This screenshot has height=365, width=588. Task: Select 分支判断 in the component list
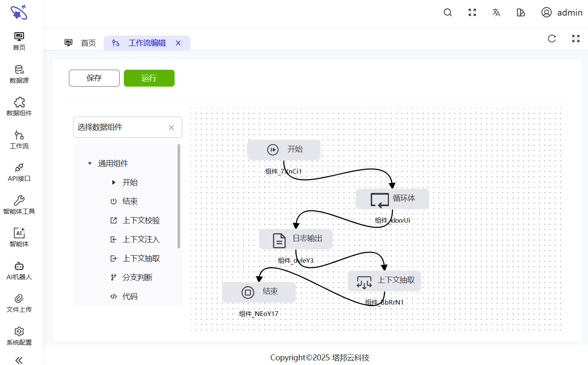(x=131, y=278)
